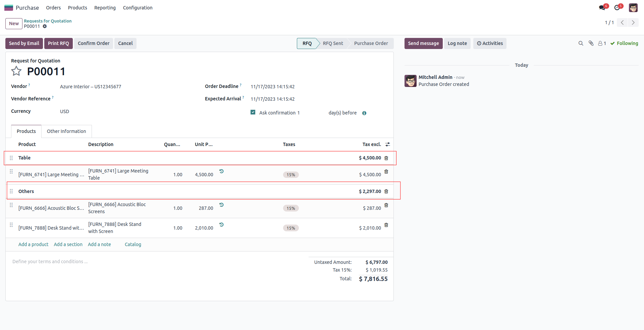Image resolution: width=644 pixels, height=330 pixels.
Task: Open the gear actions menu beside P00011
Action: click(x=45, y=27)
